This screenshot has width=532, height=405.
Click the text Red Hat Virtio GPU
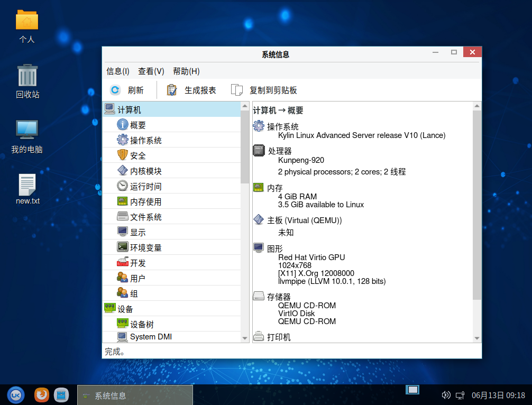(x=311, y=257)
